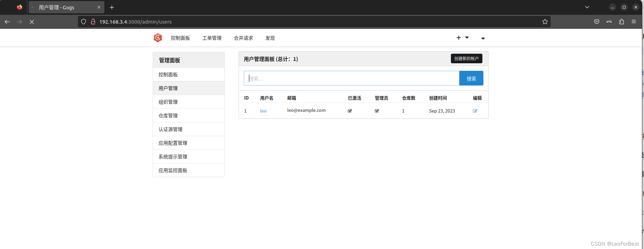
Task: Open the Firefox hamburger menu
Action: click(x=634, y=22)
